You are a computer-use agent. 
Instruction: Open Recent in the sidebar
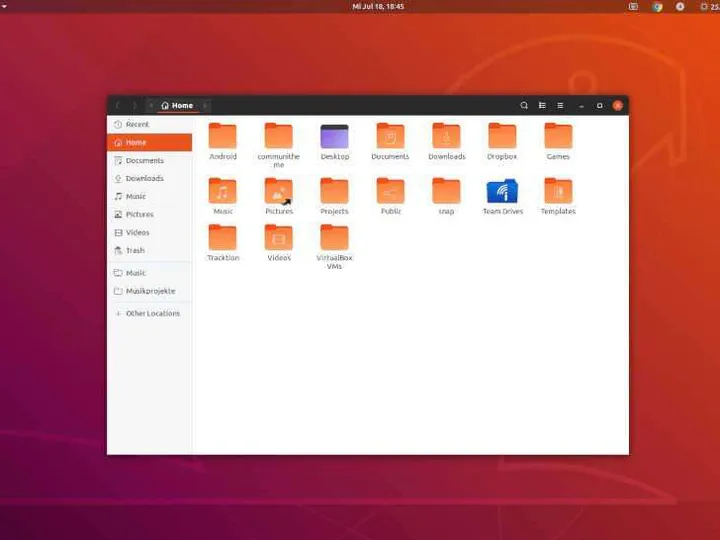(150, 124)
